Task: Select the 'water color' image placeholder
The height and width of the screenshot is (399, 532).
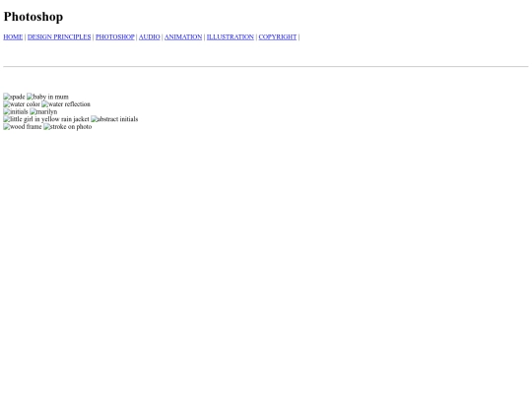Action: click(x=22, y=104)
